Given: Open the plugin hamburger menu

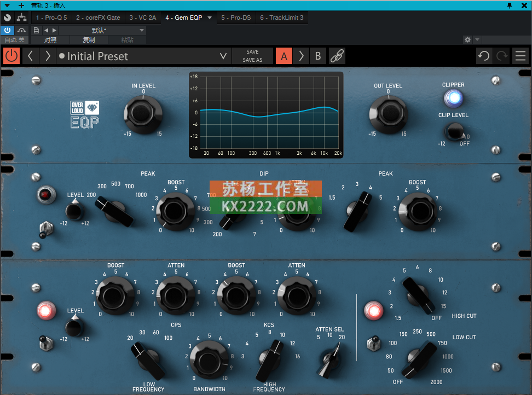Looking at the screenshot, I should tap(521, 56).
